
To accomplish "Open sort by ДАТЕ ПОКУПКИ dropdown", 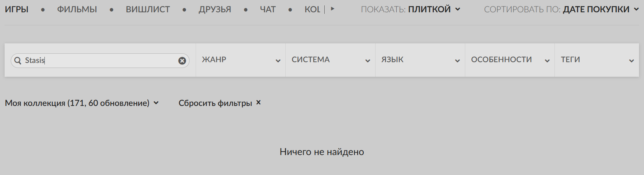I will coord(600,9).
